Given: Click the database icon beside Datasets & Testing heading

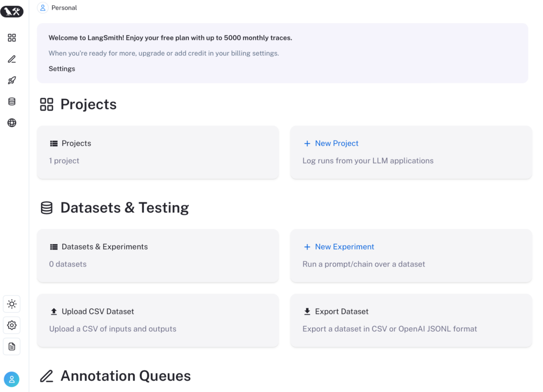Looking at the screenshot, I should [46, 208].
